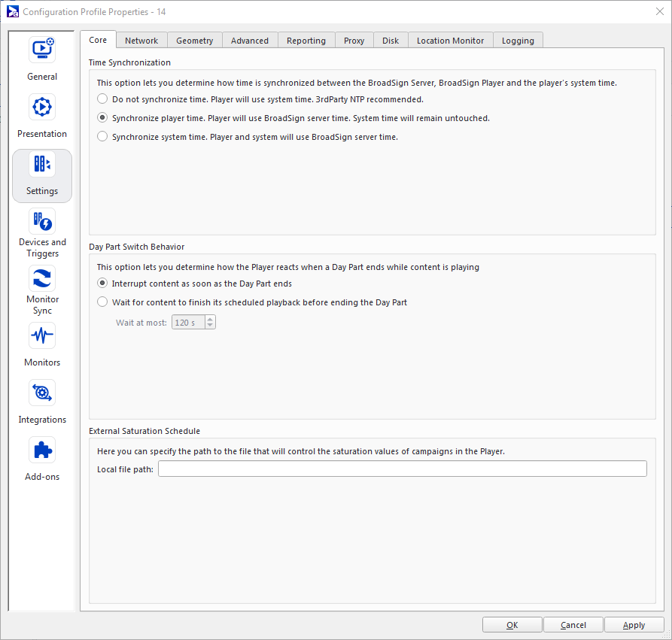The image size is (672, 640).
Task: Click the External Saturation Schedule heading
Action: pyautogui.click(x=144, y=431)
